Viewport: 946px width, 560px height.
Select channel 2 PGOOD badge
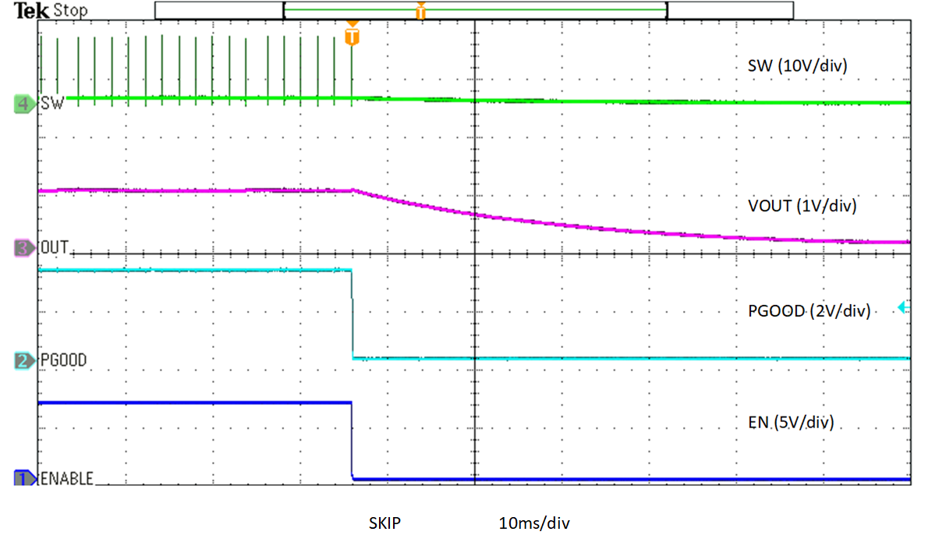[23, 359]
